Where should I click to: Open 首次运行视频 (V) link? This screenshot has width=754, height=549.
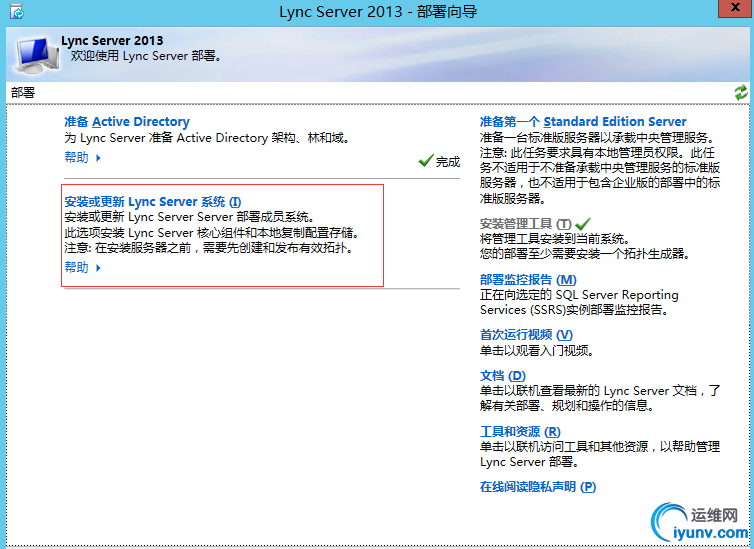pos(526,335)
